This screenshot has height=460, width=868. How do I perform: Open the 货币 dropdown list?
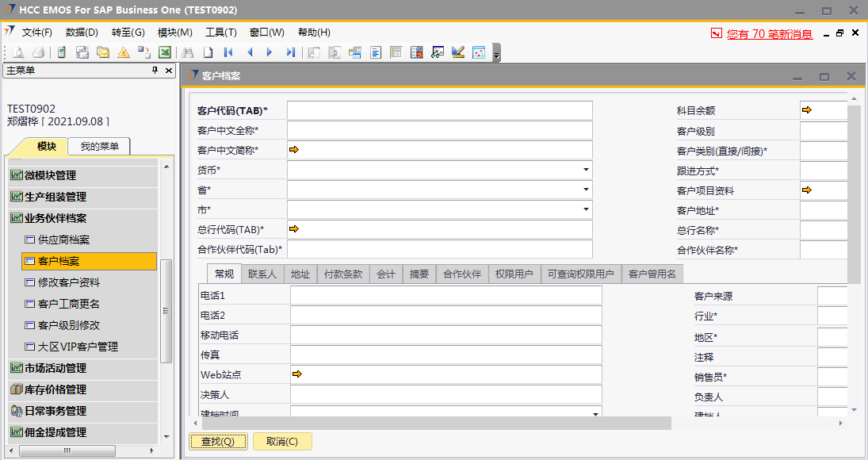(x=586, y=170)
